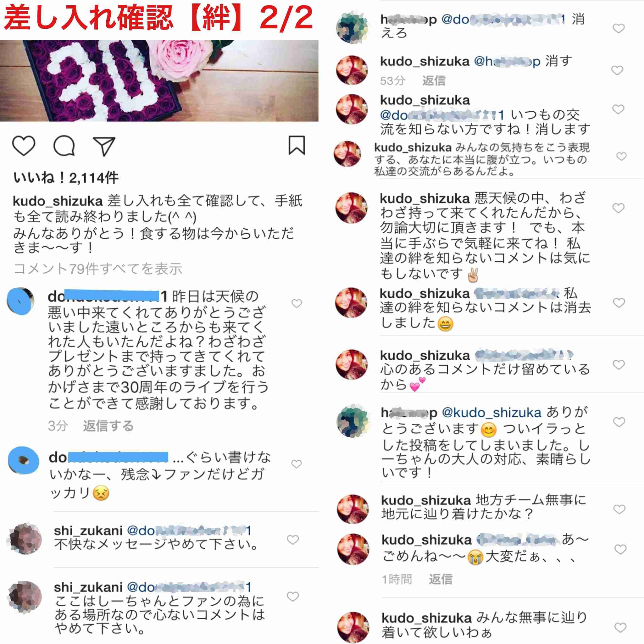Like the 悪天候の中 comment by kudo_shizuka
644x644 pixels.
pos(618,208)
